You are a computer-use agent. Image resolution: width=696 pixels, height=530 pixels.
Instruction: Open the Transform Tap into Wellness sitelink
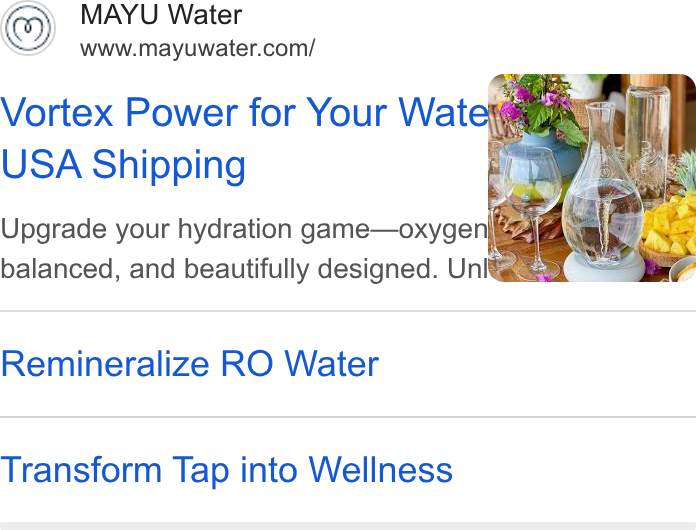click(226, 470)
